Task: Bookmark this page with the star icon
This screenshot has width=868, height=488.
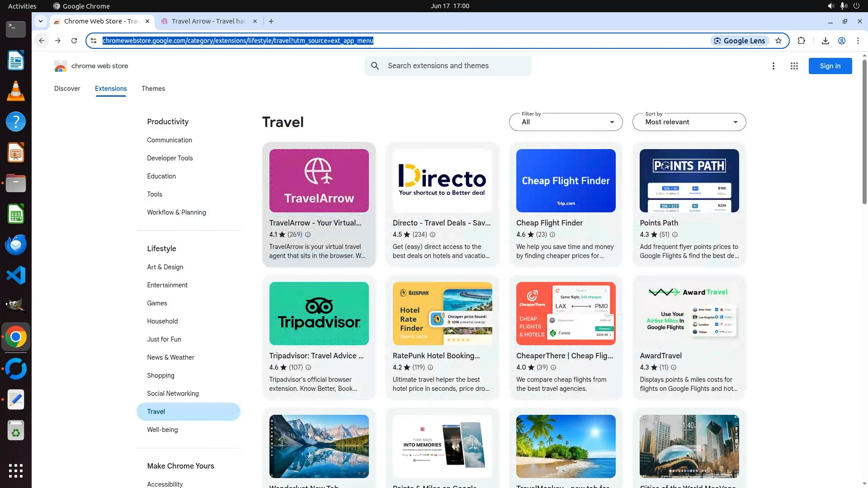Action: [778, 41]
